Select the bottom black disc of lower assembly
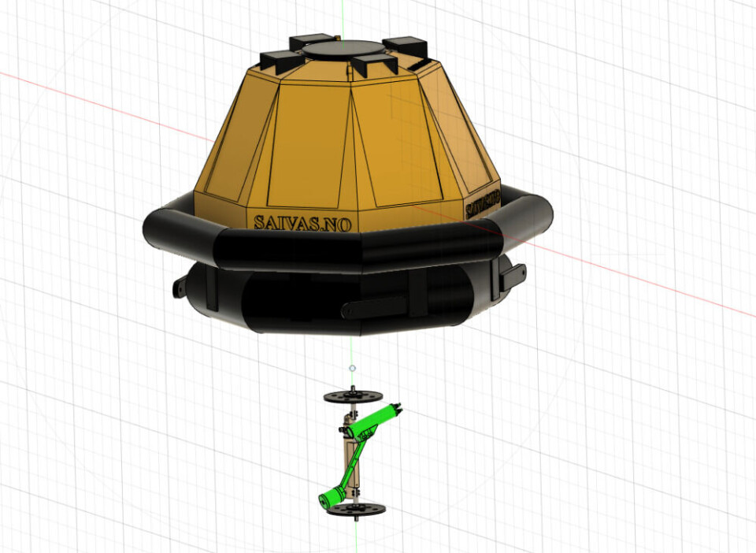Viewport: 756px width, 553px height. tap(357, 510)
